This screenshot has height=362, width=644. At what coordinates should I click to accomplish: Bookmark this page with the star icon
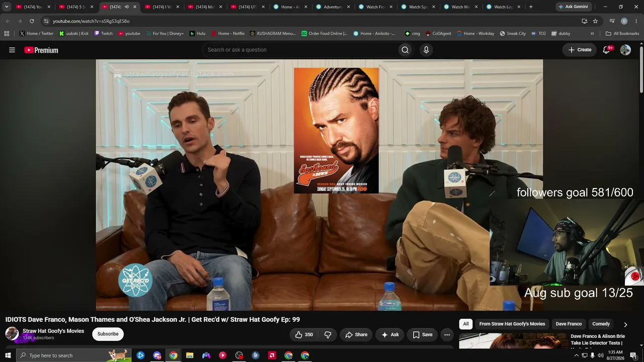pyautogui.click(x=595, y=21)
